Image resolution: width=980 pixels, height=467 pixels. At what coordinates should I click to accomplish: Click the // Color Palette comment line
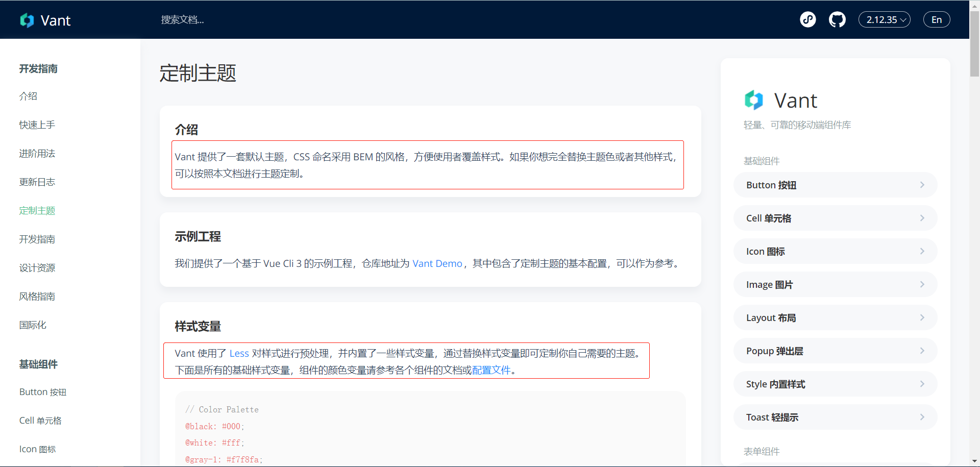click(222, 409)
